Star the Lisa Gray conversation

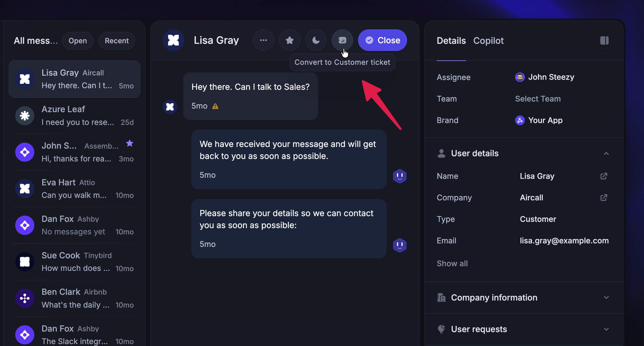click(x=289, y=40)
